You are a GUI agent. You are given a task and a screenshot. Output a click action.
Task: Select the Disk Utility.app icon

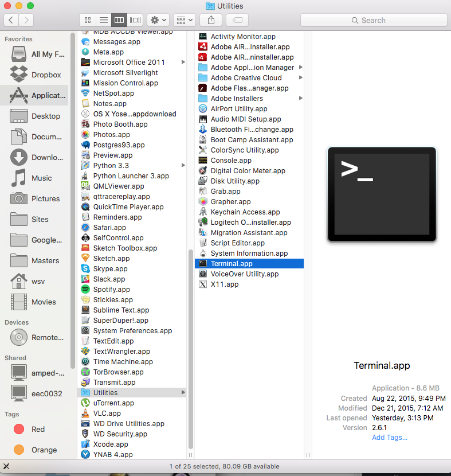[x=203, y=181]
